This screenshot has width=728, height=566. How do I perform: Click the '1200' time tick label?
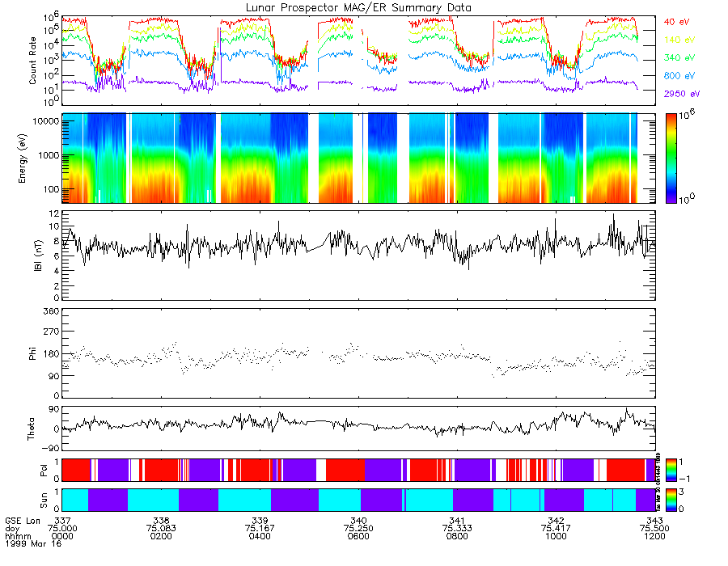pyautogui.click(x=654, y=536)
